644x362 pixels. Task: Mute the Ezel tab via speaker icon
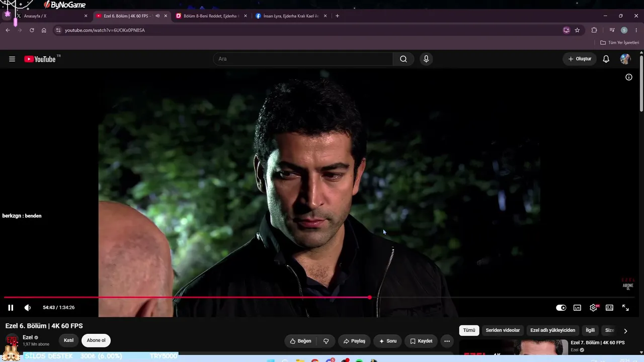click(157, 16)
